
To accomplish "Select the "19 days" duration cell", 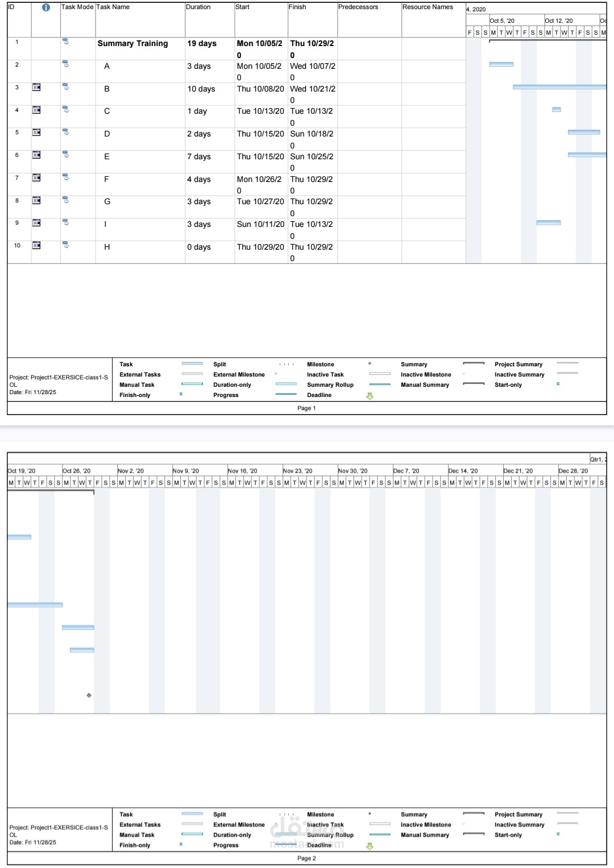I will [x=210, y=49].
